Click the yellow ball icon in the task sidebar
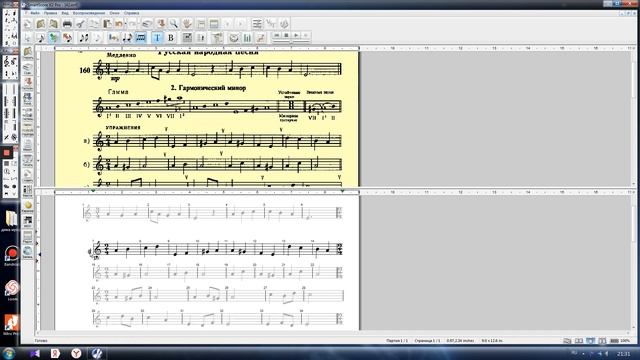 pyautogui.click(x=27, y=205)
